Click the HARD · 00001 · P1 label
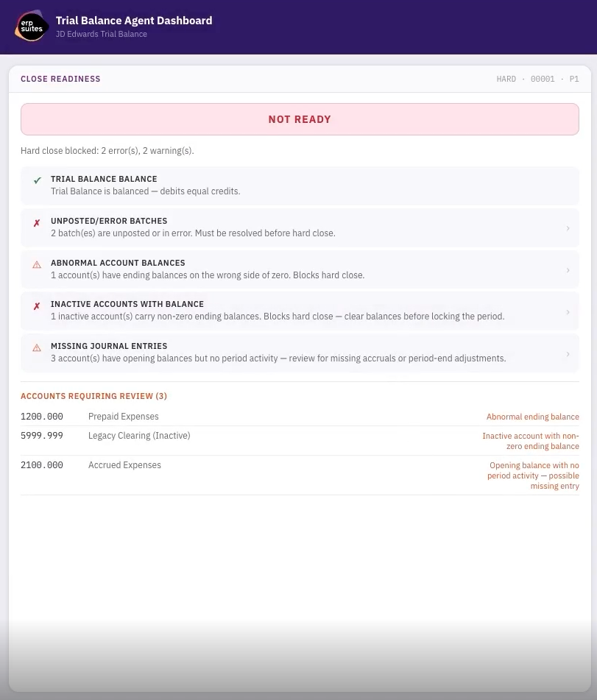Viewport: 597px width, 700px height. coord(537,79)
